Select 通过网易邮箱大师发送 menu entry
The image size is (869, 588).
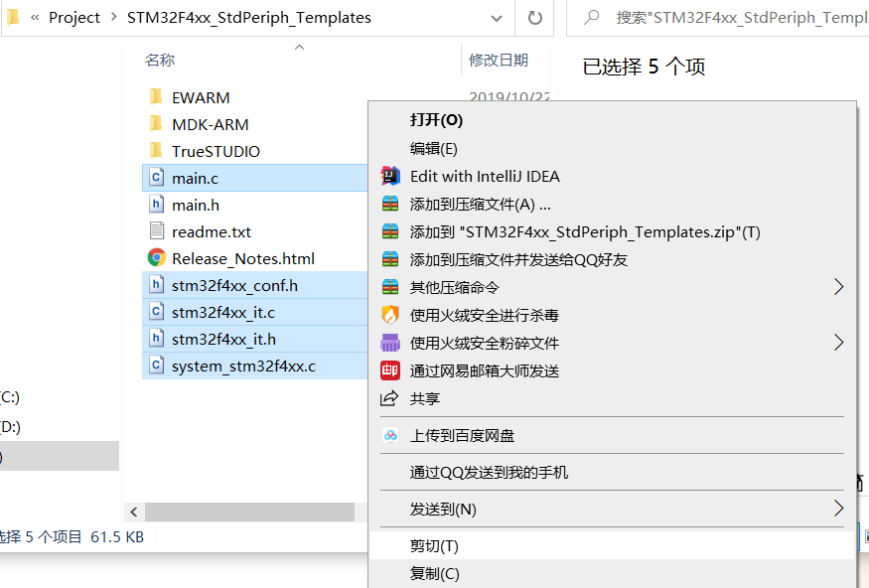click(613, 370)
